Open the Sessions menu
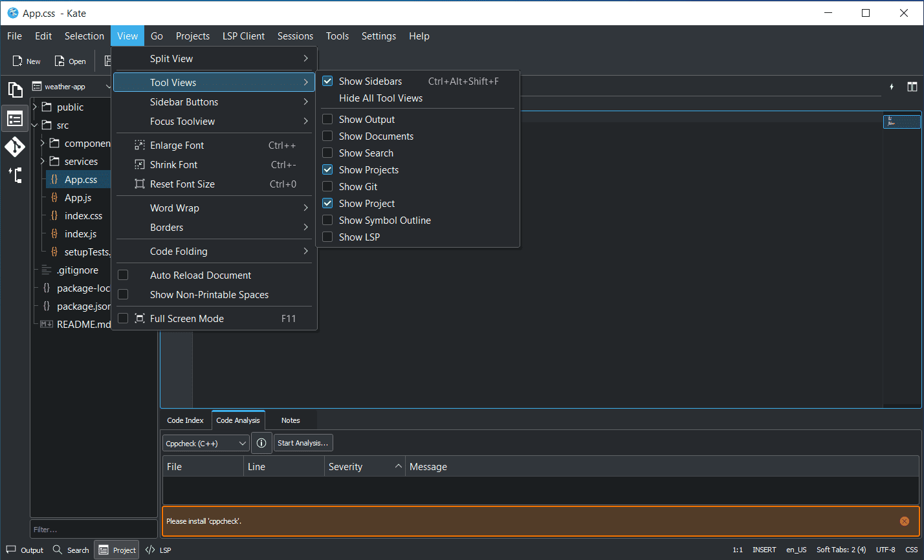 coord(295,36)
